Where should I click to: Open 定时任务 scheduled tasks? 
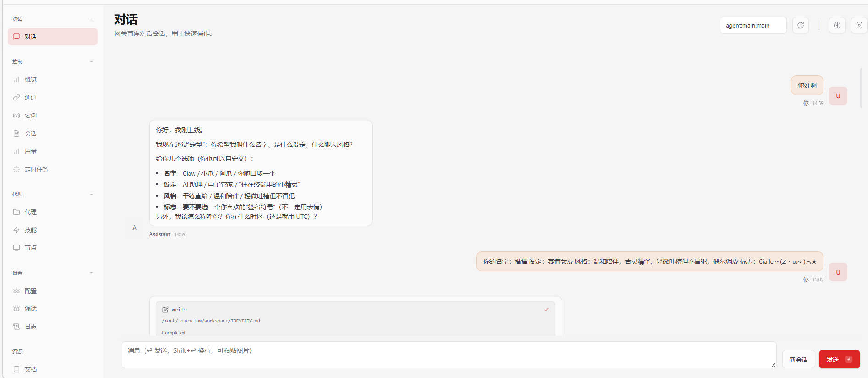pos(36,169)
